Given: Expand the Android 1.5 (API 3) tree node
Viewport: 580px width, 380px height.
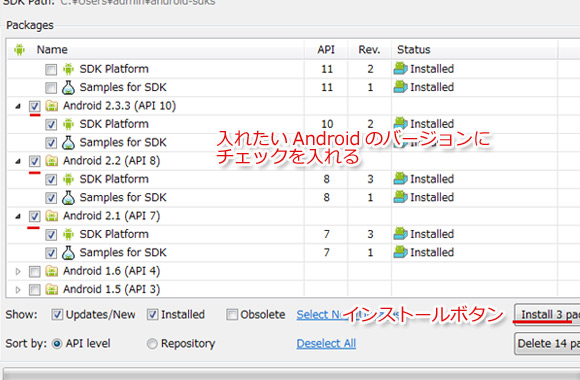Looking at the screenshot, I should point(18,290).
